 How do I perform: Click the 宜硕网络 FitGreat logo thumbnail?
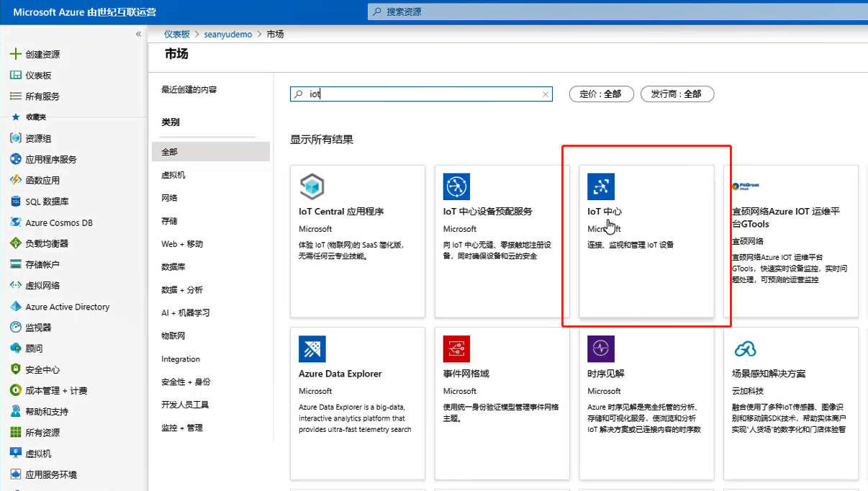point(745,186)
